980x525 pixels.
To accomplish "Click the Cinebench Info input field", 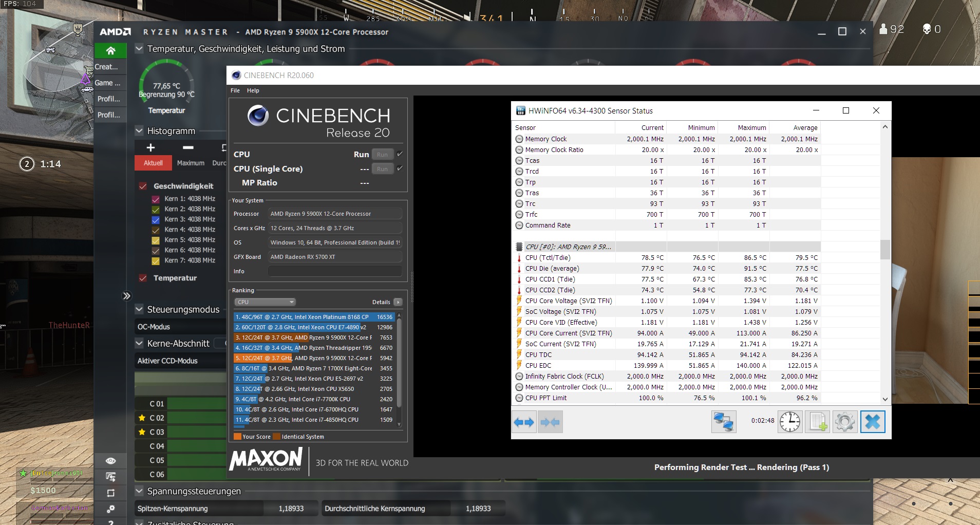I will click(x=335, y=271).
